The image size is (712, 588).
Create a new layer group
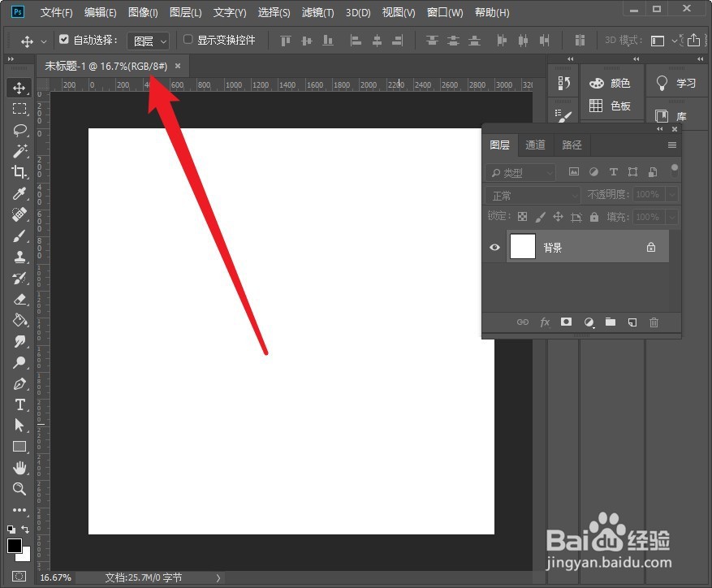pyautogui.click(x=611, y=322)
